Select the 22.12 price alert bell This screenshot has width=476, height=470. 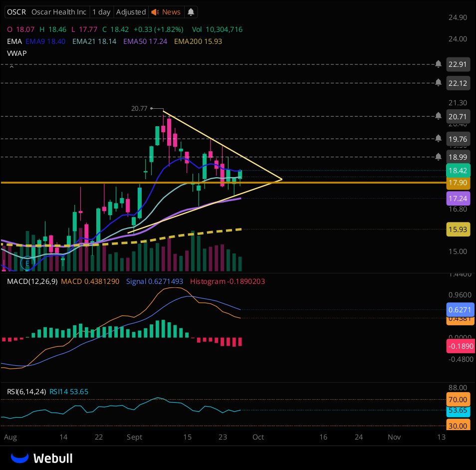point(438,82)
